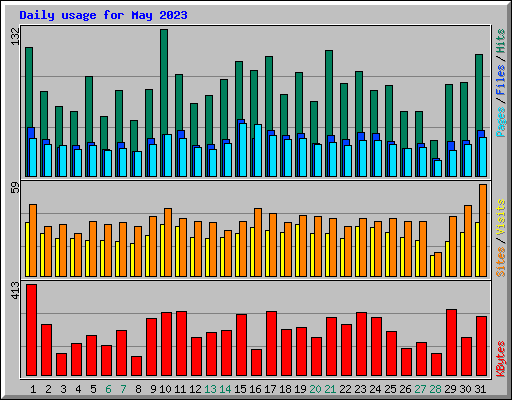Image resolution: width=512 pixels, height=400 pixels.
Task: Click green weekend day label "21"
Action: pyautogui.click(x=330, y=389)
